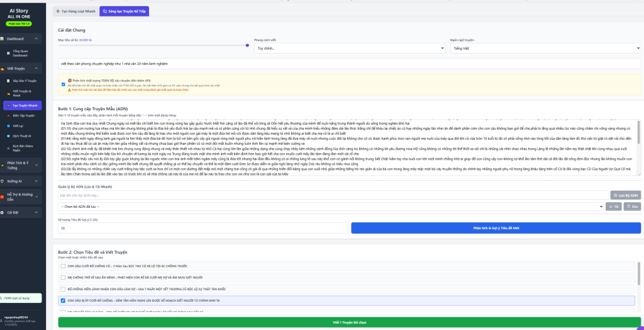The width and height of the screenshot is (644, 330).
Task: Click the Mục tiêu số từ slider handle
Action: click(x=247, y=45)
